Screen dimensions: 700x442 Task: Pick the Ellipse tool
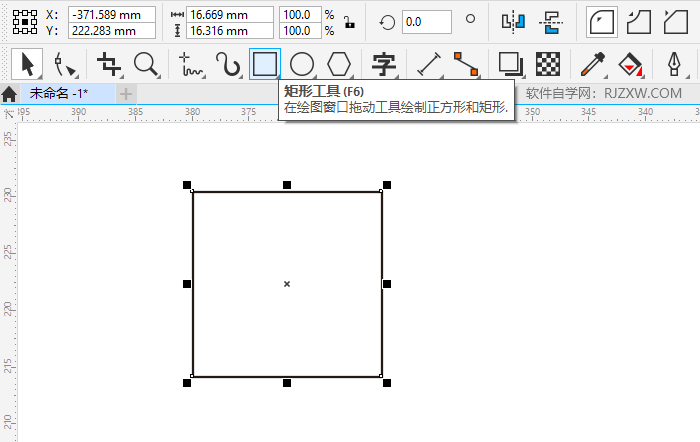[302, 65]
